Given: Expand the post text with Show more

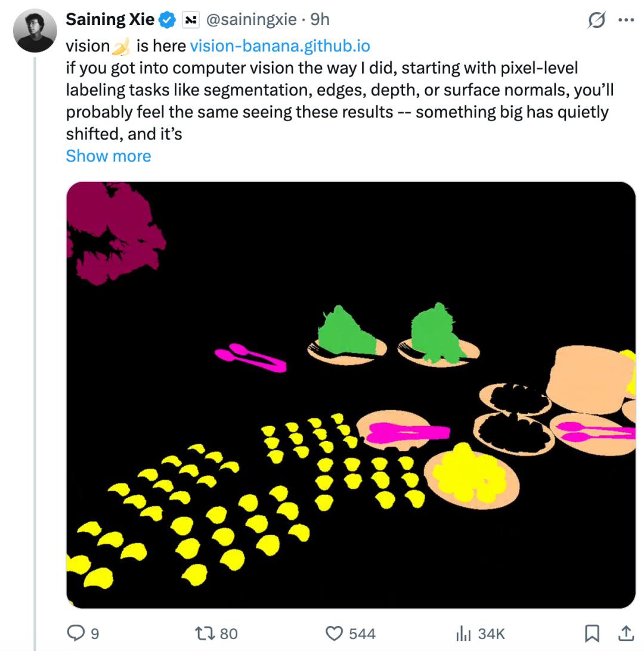Looking at the screenshot, I should click(108, 156).
